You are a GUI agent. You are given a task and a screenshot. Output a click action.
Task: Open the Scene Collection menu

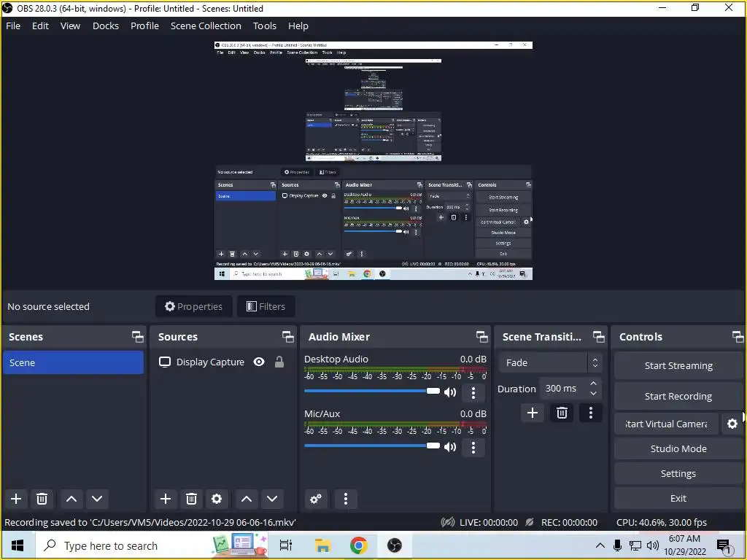[206, 26]
